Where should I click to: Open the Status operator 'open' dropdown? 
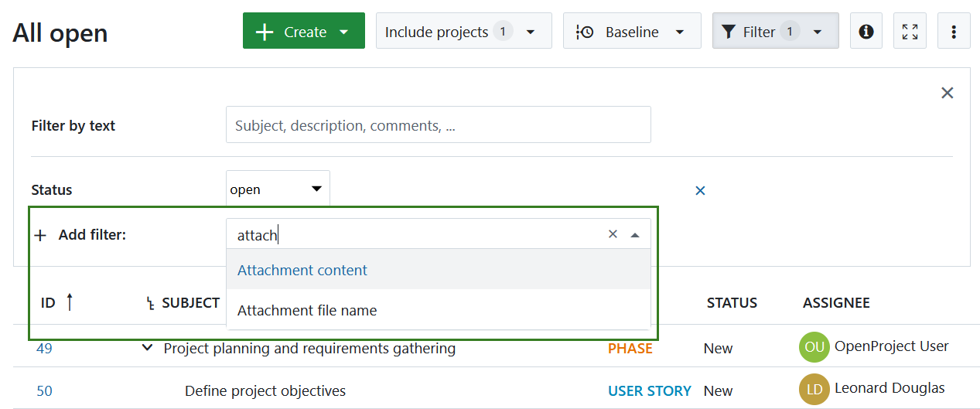[x=278, y=189]
